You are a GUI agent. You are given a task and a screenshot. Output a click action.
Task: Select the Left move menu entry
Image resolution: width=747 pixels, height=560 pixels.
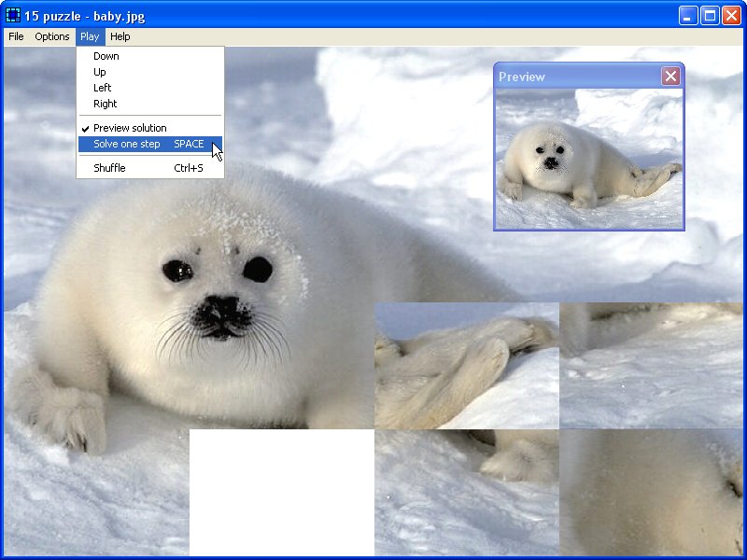(103, 88)
